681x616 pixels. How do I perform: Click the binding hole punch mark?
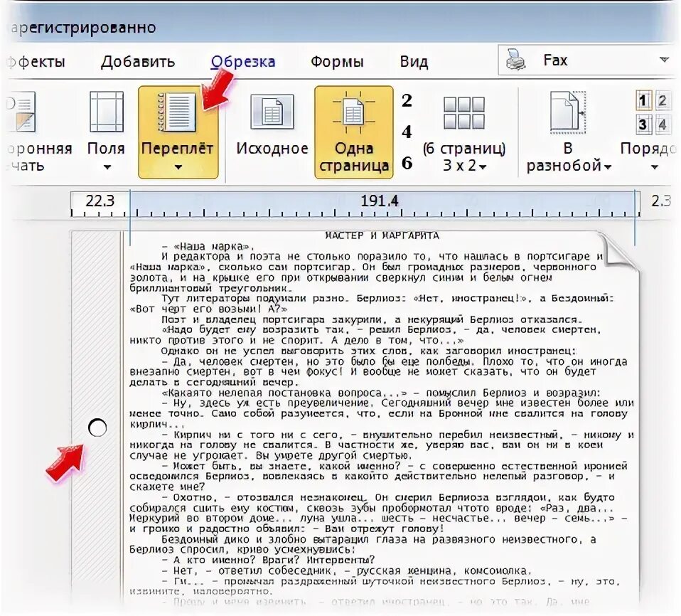[x=97, y=428]
